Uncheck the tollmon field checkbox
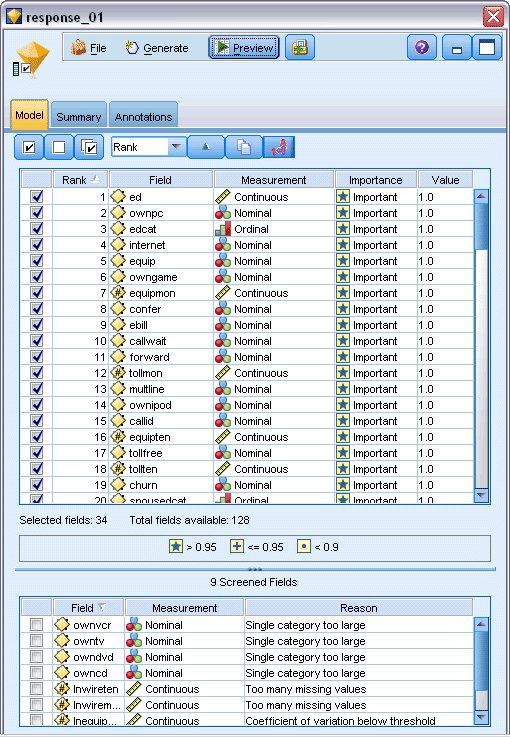The height and width of the screenshot is (737, 510). (x=37, y=373)
